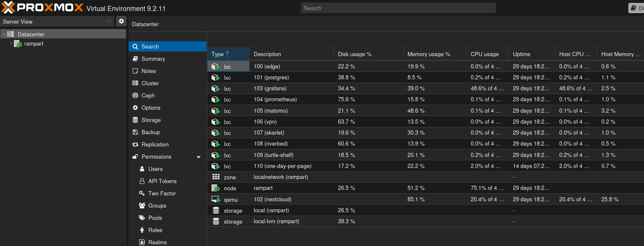Click the zone grid icon for localnetwork

[x=216, y=177]
